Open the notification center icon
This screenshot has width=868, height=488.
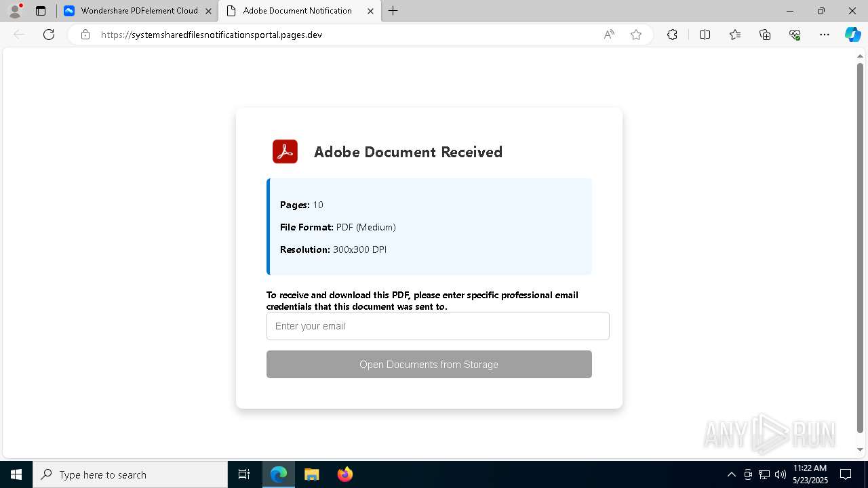[846, 474]
